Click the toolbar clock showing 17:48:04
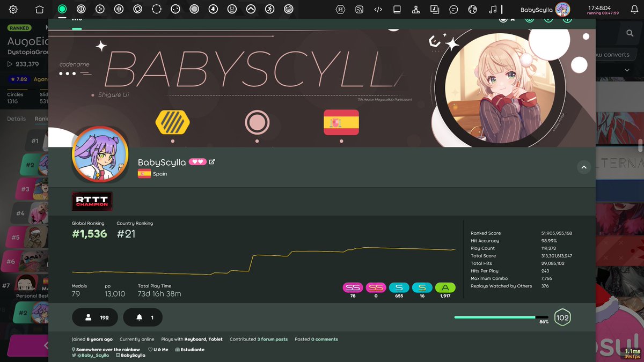 coord(599,8)
